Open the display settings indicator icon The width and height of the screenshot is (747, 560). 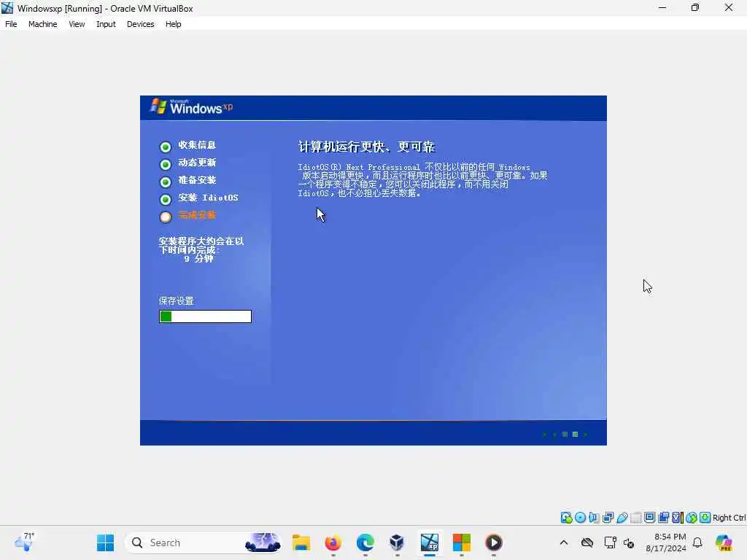click(649, 518)
